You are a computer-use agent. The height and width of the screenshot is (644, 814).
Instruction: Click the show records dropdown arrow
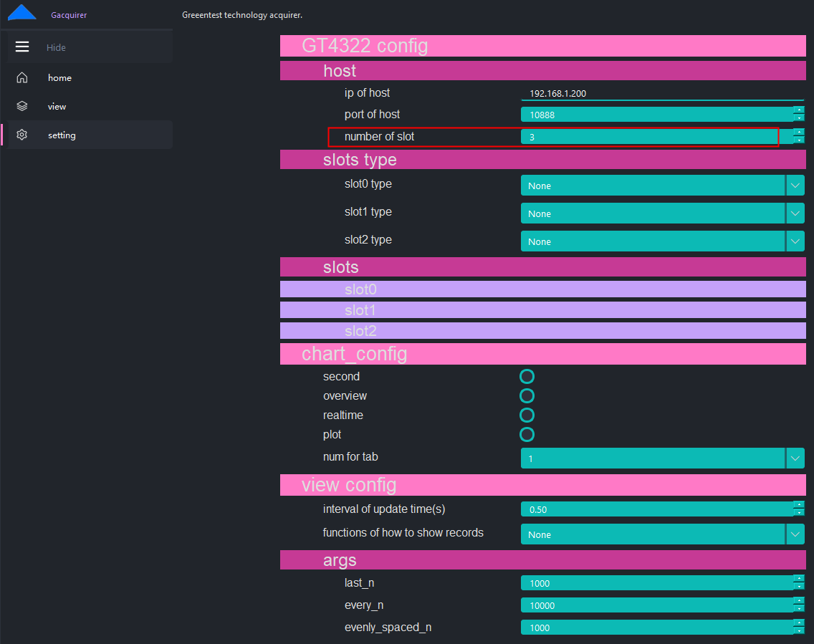[x=795, y=534]
